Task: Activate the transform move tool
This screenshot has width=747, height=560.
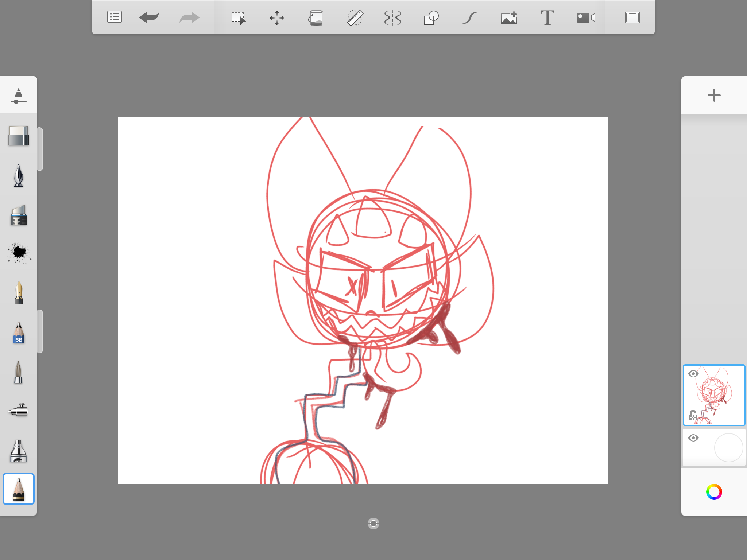Action: click(x=277, y=17)
